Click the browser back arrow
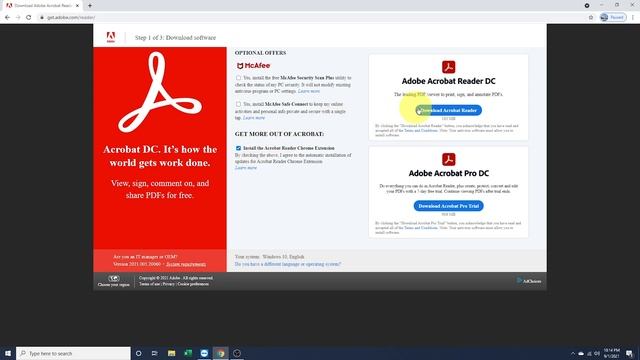This screenshot has width=640, height=360. [7, 17]
